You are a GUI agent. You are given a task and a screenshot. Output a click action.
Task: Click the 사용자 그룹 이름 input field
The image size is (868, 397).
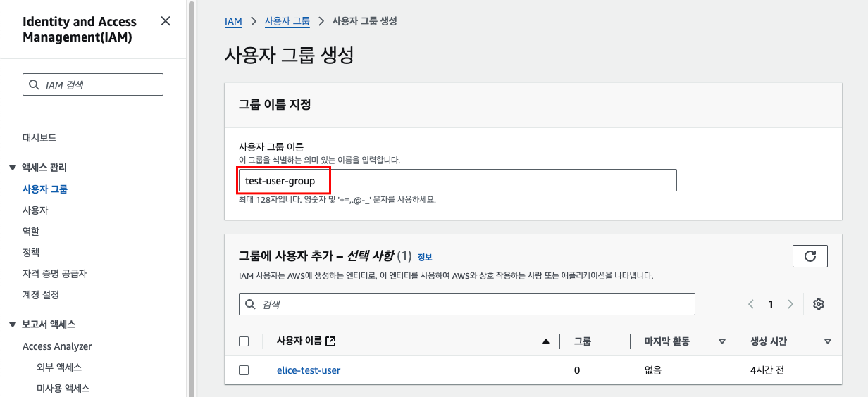458,180
